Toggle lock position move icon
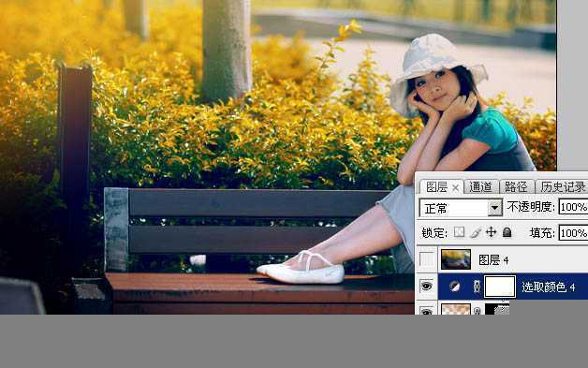Viewport: 588px width, 368px height. [x=491, y=232]
